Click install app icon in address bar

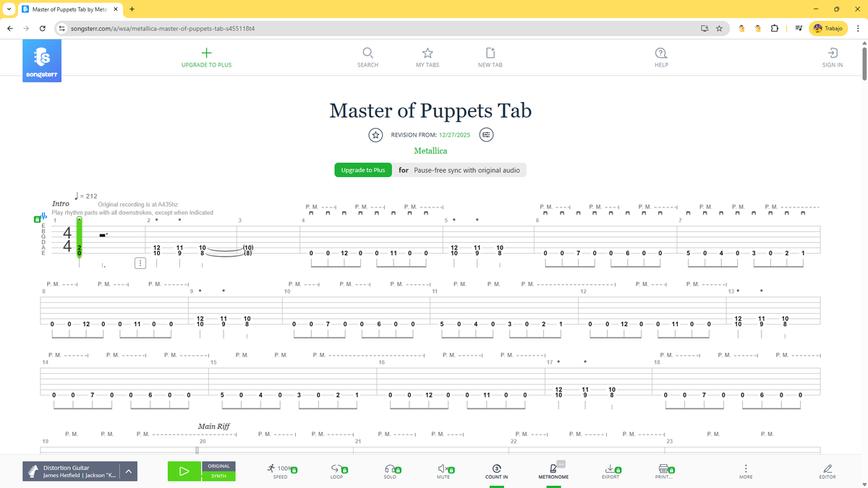coord(704,28)
